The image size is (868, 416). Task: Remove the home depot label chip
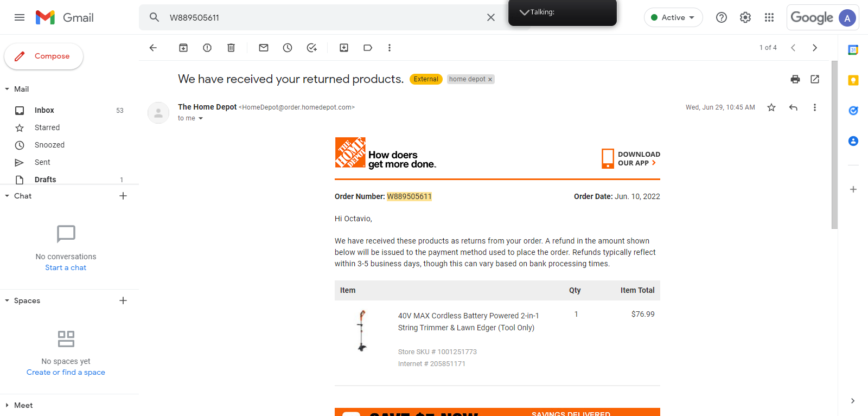pyautogui.click(x=490, y=80)
